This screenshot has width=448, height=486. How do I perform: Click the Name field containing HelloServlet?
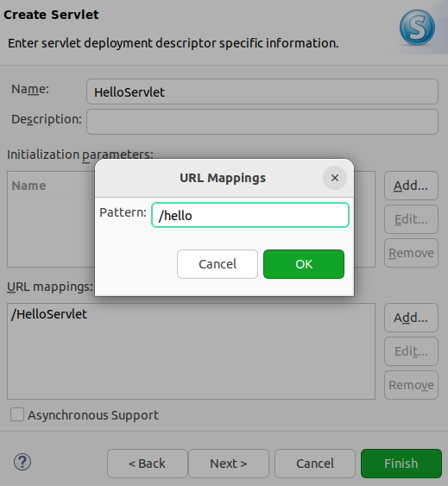(262, 92)
